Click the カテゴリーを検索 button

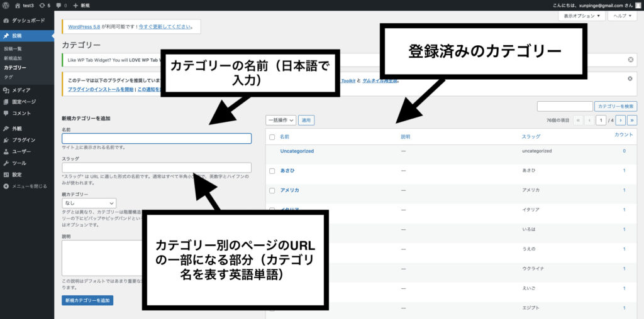coord(616,106)
